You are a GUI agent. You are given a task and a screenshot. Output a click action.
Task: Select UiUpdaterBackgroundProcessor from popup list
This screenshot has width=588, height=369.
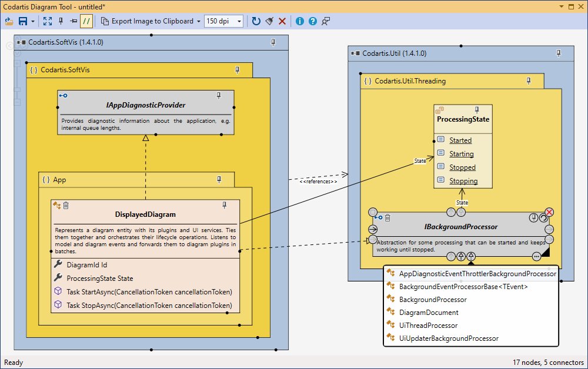[x=471, y=338]
